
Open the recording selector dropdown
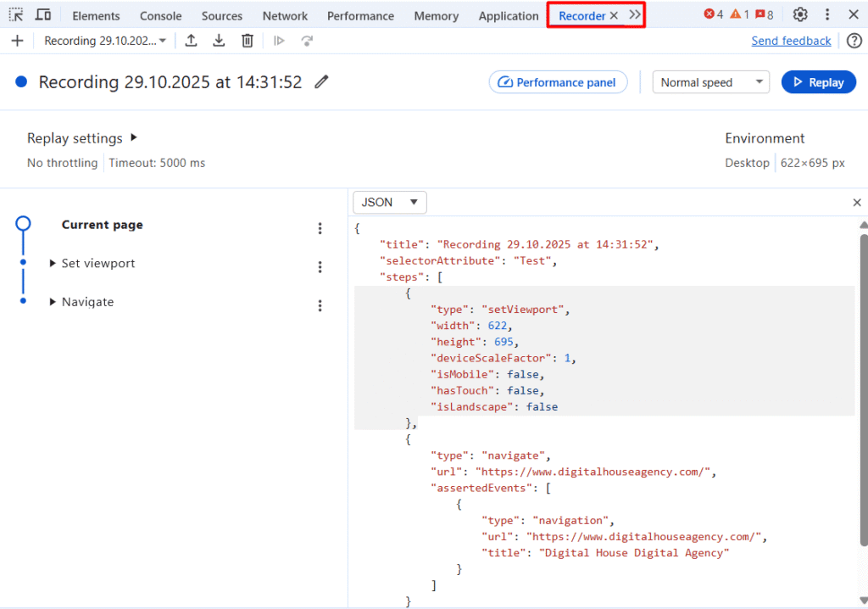(x=105, y=41)
